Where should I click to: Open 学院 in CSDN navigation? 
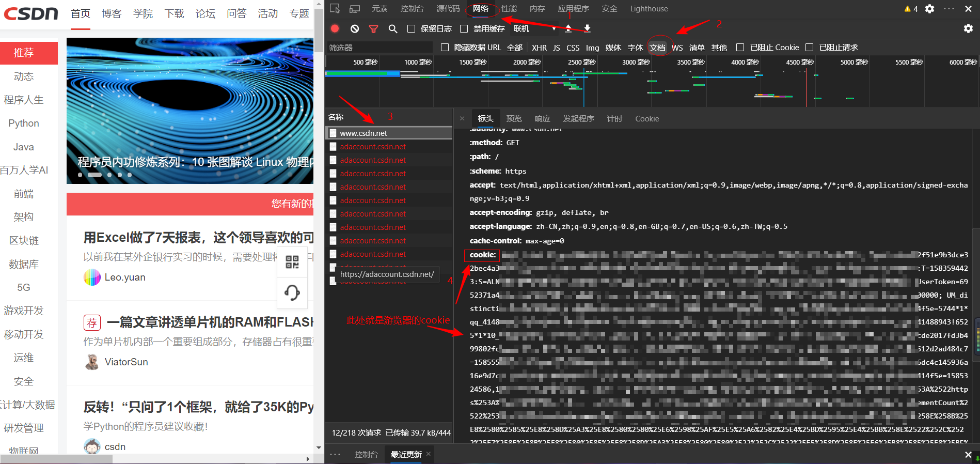click(x=143, y=13)
